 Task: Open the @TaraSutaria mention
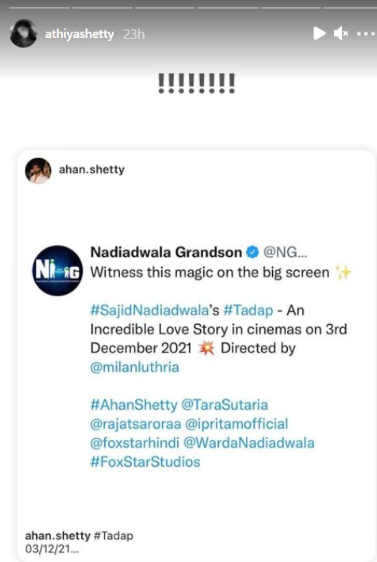click(225, 405)
